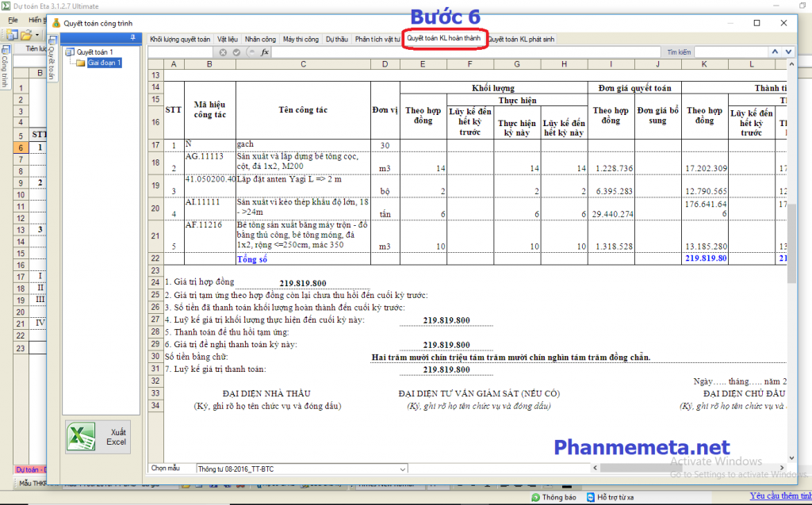Click the Excel icon on the Xuất Excel control
This screenshot has width=812, height=505.
click(82, 436)
